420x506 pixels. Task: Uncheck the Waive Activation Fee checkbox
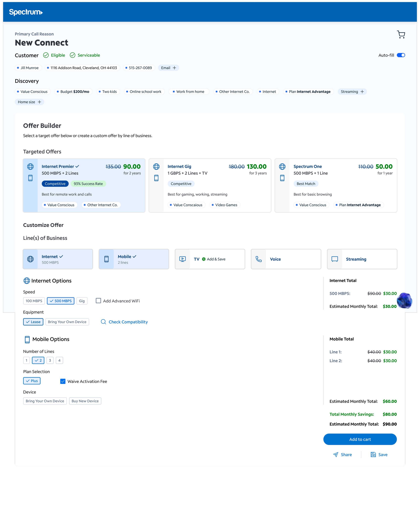click(63, 381)
